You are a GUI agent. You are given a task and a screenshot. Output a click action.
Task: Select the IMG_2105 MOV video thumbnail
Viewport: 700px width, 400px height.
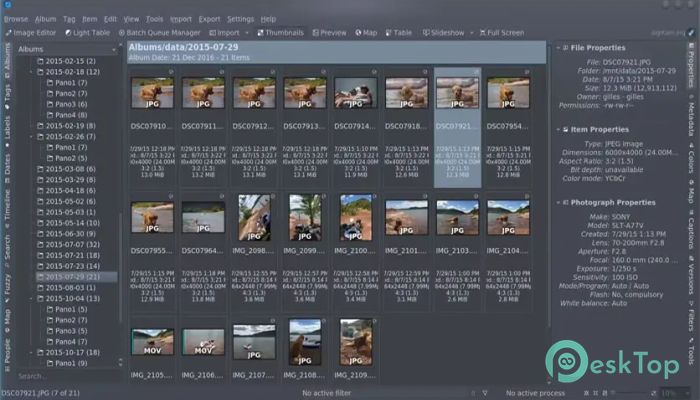[152, 342]
